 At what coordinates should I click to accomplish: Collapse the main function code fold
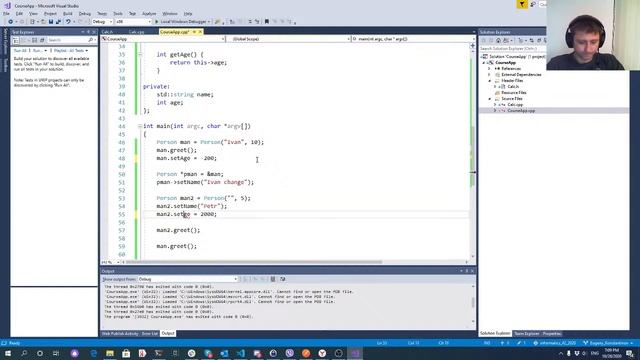(x=140, y=127)
